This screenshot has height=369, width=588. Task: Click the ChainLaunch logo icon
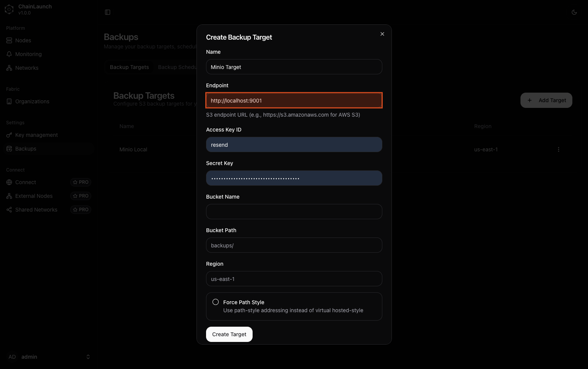coord(9,10)
